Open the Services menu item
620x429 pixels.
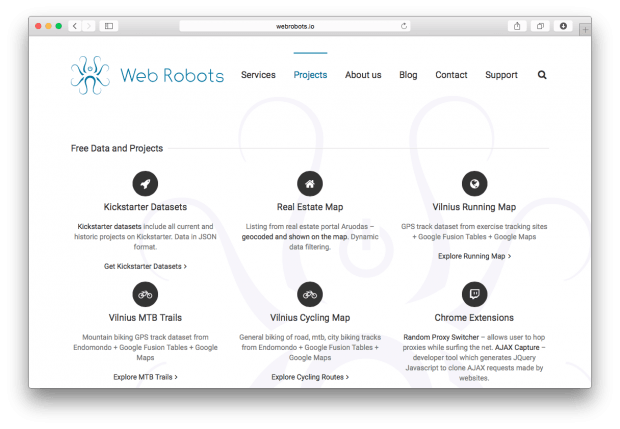tap(258, 75)
